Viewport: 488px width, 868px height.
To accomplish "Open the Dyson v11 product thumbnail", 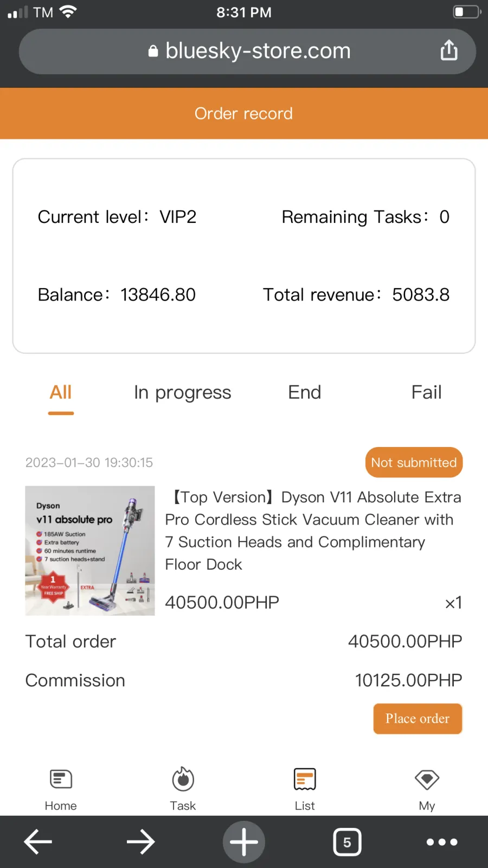I will (x=90, y=551).
